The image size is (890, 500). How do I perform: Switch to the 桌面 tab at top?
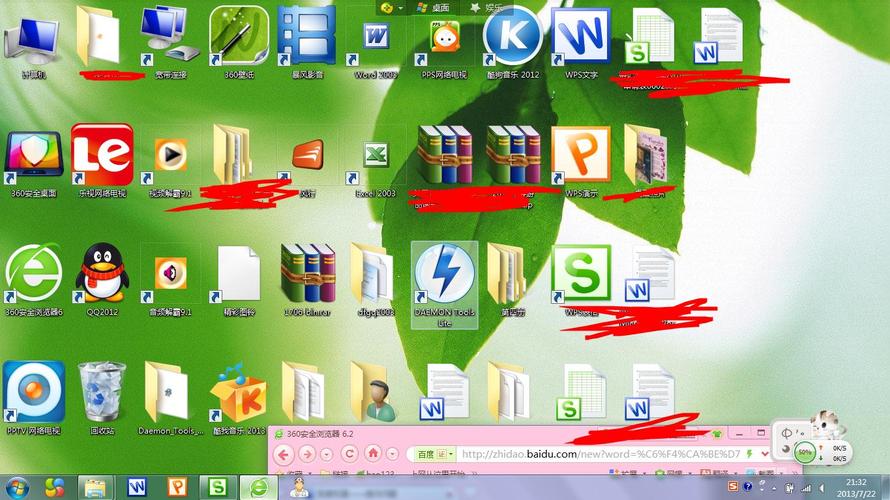click(437, 7)
